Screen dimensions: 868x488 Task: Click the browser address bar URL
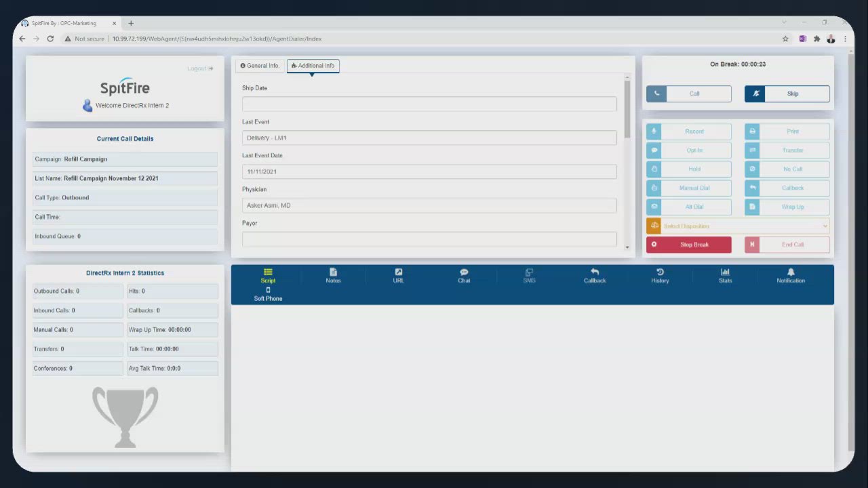click(x=217, y=39)
